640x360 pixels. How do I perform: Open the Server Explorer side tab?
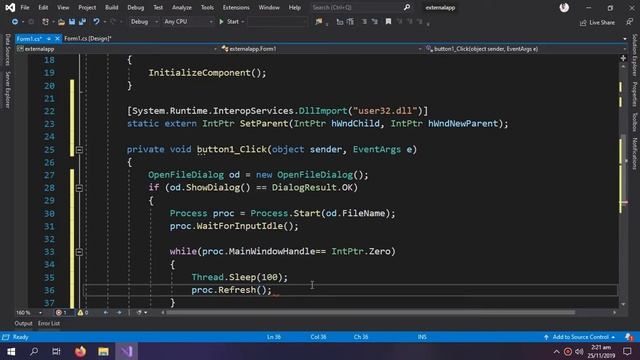7,90
